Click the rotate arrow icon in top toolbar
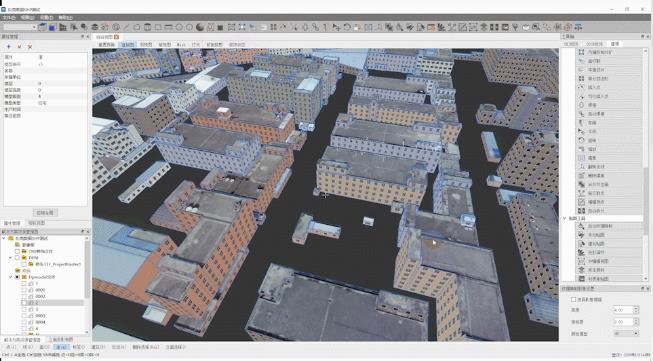 [346, 27]
